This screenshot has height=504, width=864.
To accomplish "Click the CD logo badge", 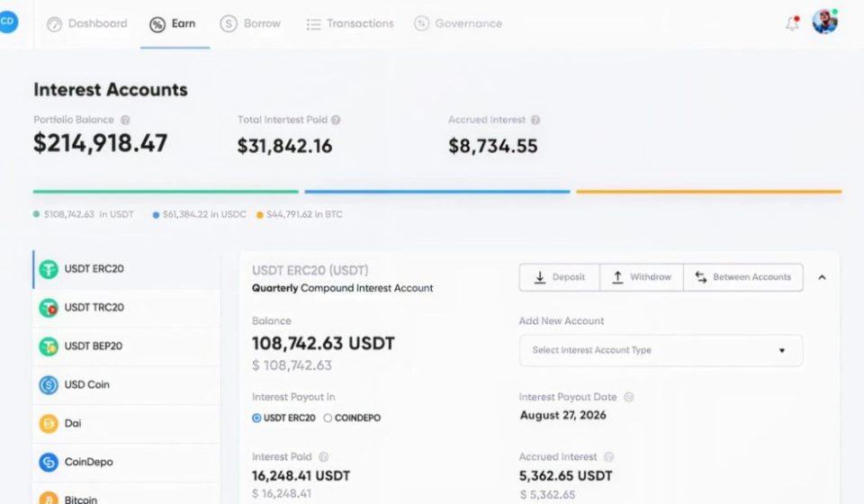I will pos(8,22).
